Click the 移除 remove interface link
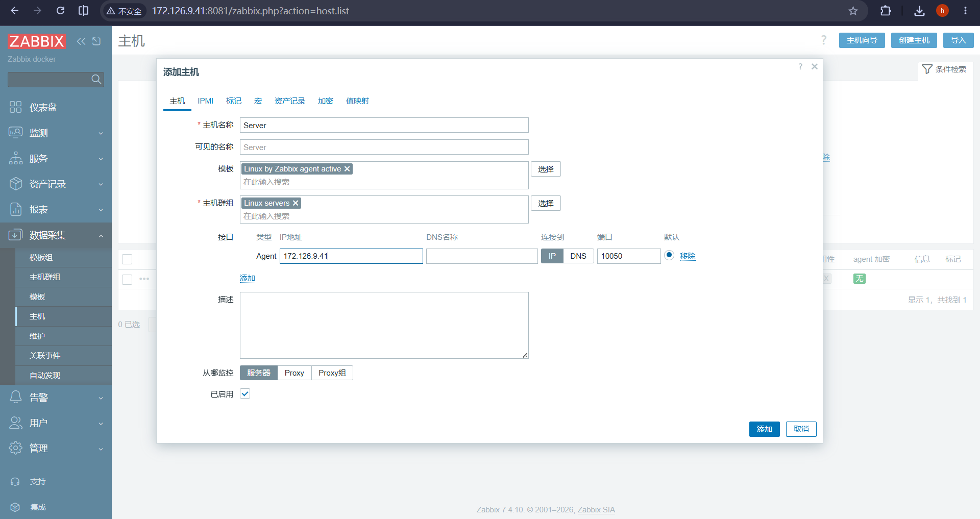The height and width of the screenshot is (519, 980). coord(688,256)
